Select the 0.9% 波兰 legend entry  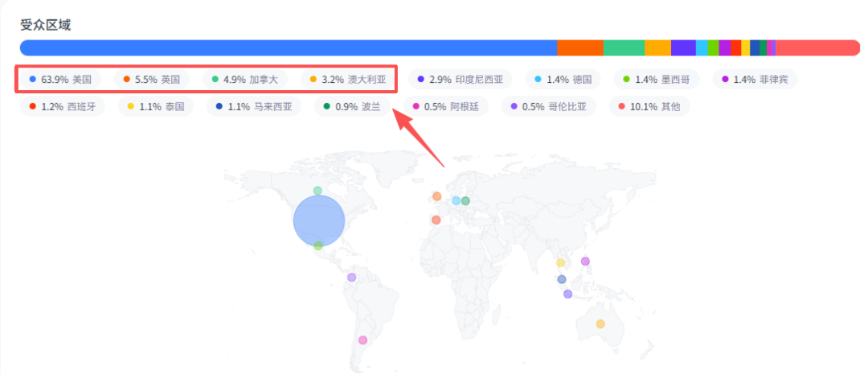(352, 107)
